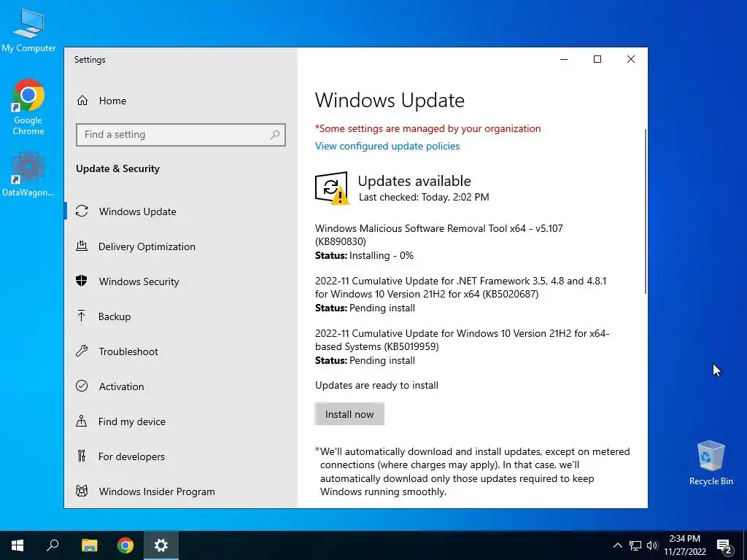The width and height of the screenshot is (747, 560).
Task: Click 'Status: Installing - 0%' text
Action: (364, 255)
